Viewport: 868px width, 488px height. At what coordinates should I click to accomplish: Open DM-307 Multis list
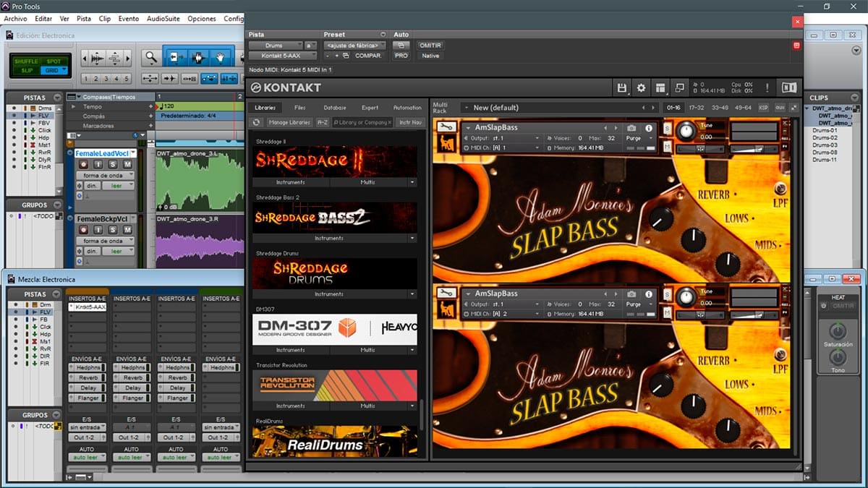[367, 349]
